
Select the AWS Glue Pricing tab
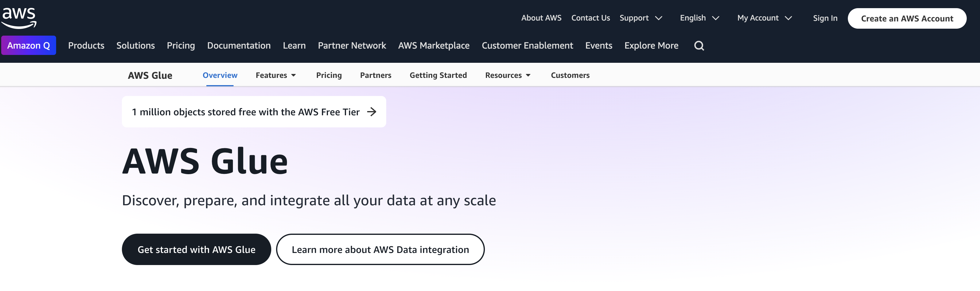pos(329,75)
